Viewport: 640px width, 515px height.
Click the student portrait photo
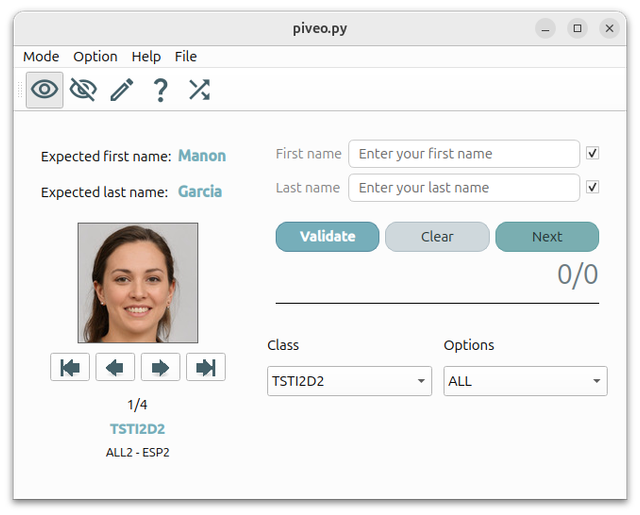[x=138, y=283]
